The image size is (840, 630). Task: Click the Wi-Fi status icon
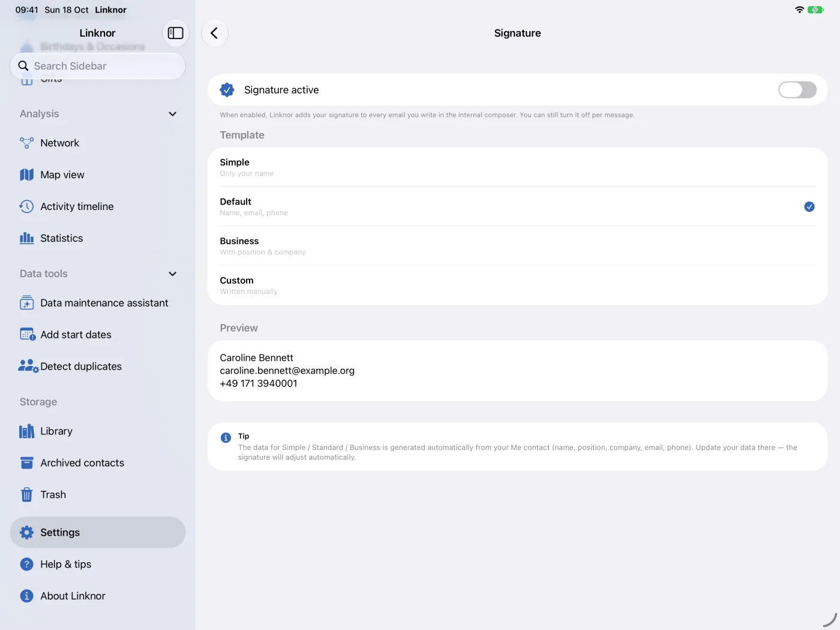tap(799, 10)
